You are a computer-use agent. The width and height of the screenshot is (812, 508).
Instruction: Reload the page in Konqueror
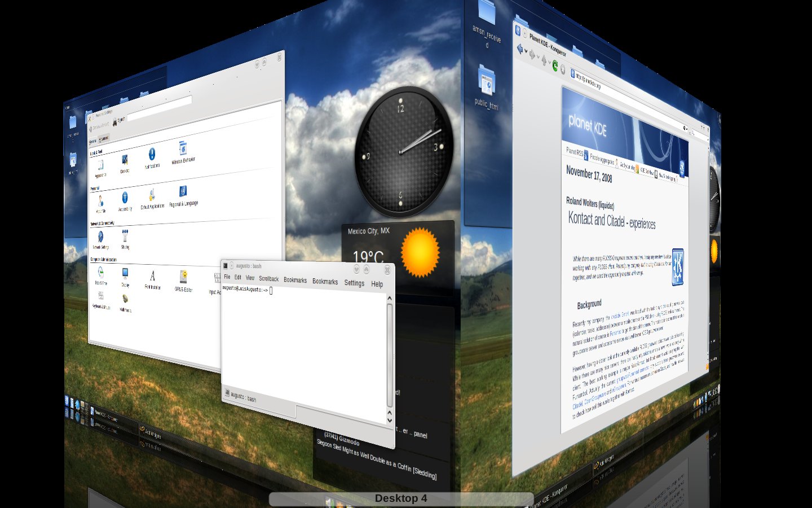555,66
